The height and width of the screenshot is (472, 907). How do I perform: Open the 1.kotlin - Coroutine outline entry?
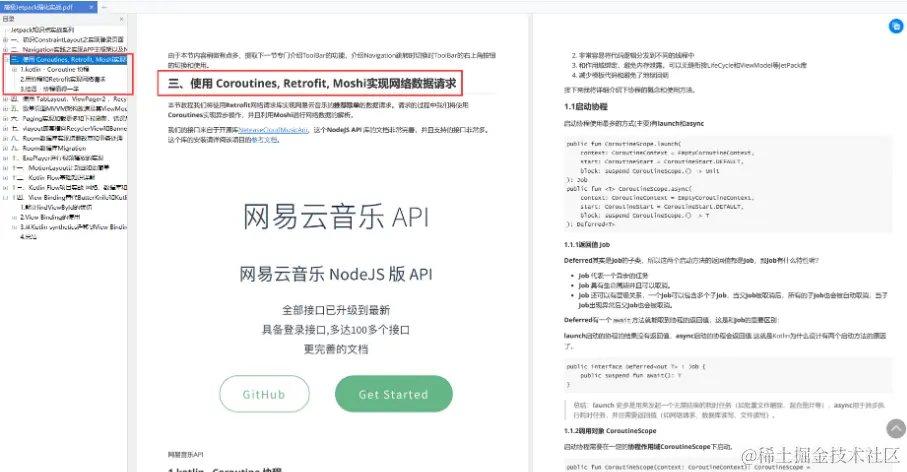pyautogui.click(x=54, y=69)
